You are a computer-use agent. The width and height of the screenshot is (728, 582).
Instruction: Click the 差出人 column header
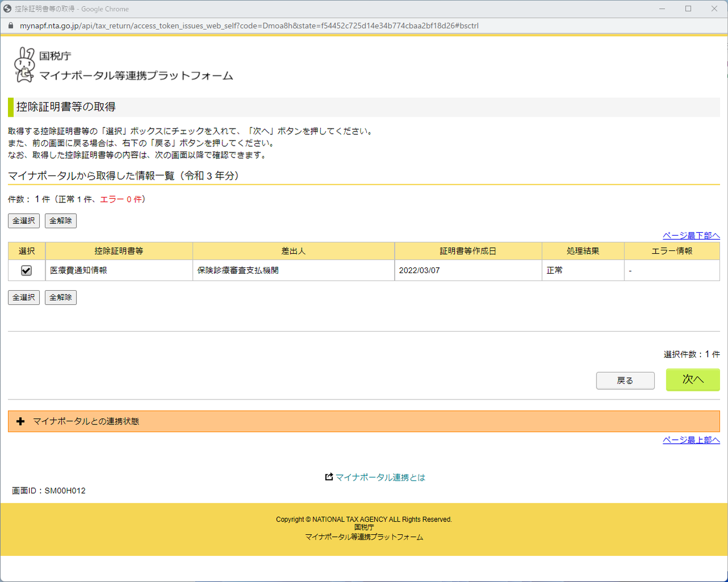(293, 251)
